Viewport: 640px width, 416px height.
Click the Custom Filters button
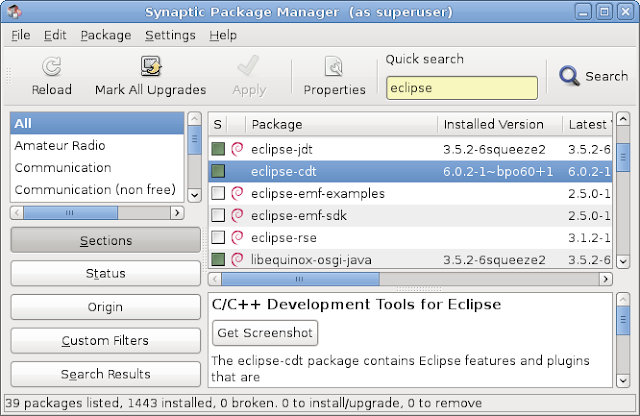click(x=106, y=340)
